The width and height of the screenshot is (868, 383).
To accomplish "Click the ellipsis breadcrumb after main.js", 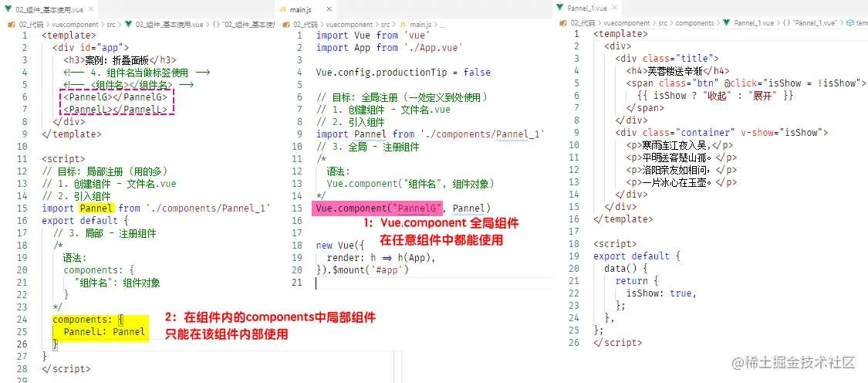I will 442,25.
